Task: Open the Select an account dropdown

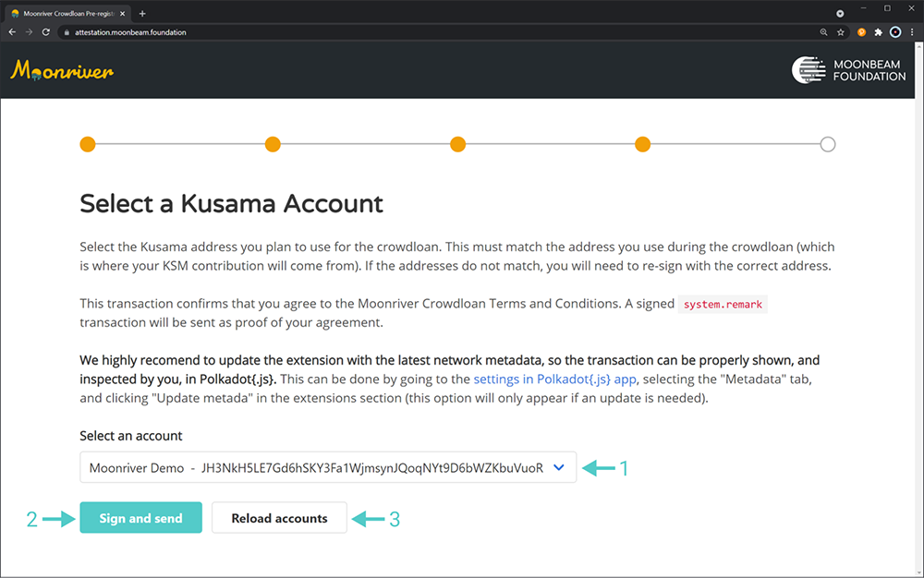Action: 328,467
